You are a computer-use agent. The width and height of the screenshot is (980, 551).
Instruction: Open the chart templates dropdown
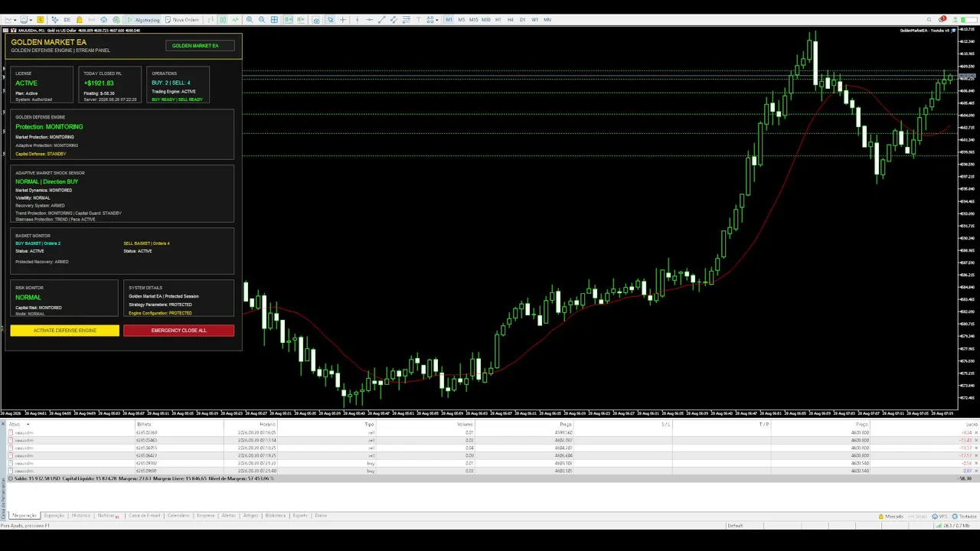26,20
